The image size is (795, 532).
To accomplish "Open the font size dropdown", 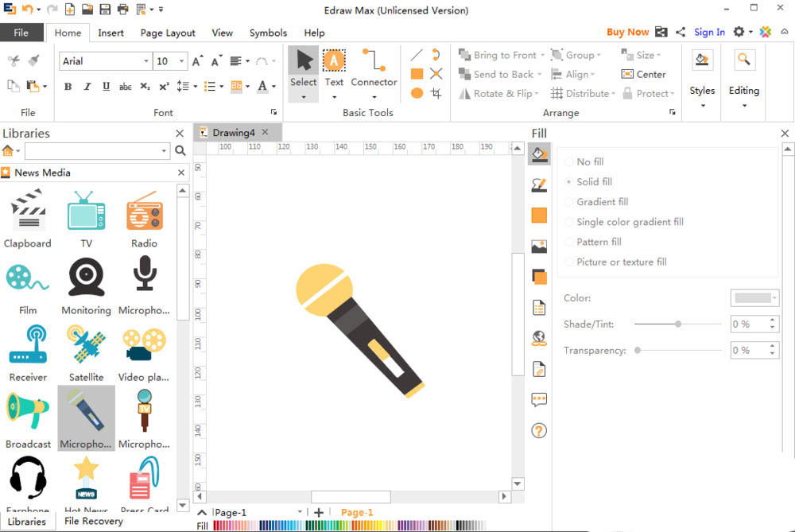I will 182,61.
